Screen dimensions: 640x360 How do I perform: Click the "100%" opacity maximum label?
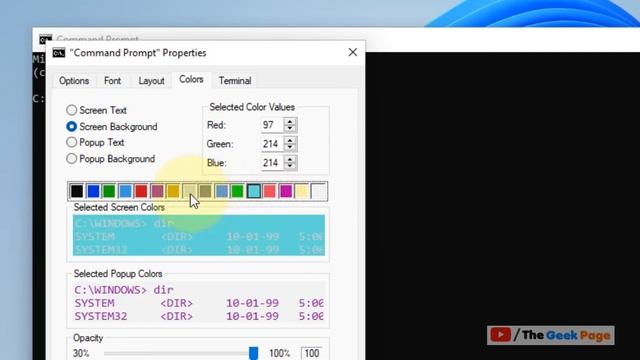tap(279, 353)
